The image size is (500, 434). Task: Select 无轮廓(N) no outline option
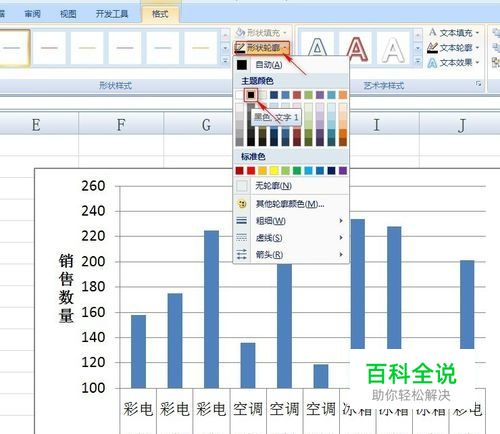pos(291,186)
